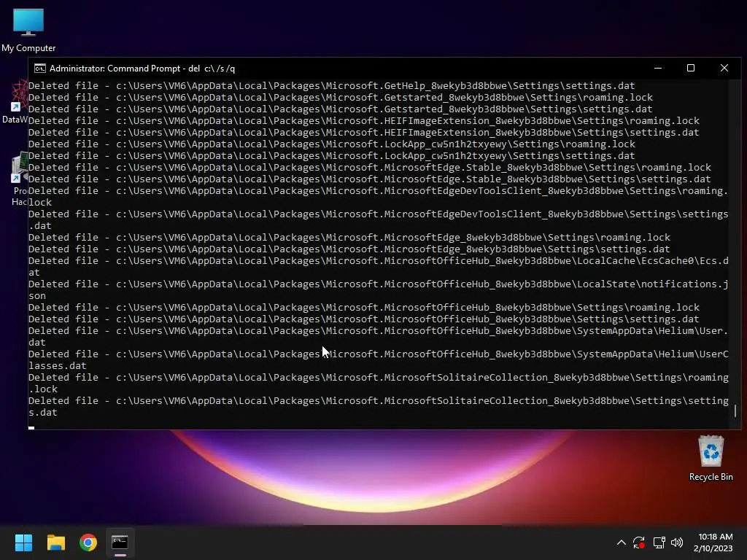Click the GetHelp settings.dat deleted line
Screen dimensions: 747x560
pyautogui.click(x=332, y=86)
